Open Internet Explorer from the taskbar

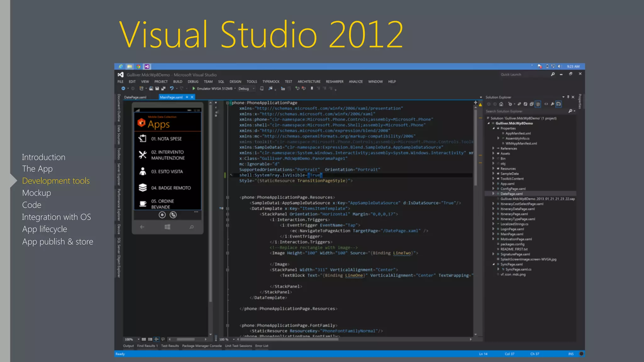pos(121,66)
